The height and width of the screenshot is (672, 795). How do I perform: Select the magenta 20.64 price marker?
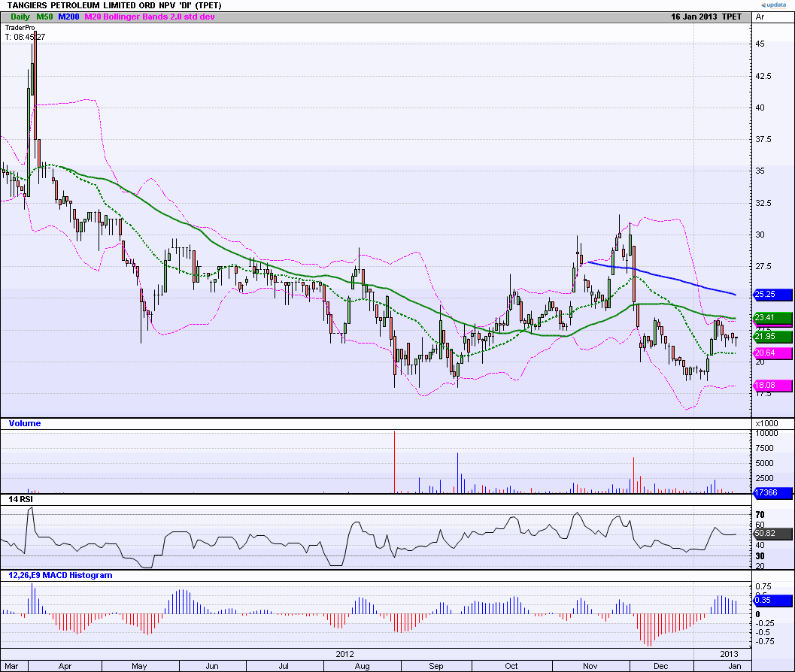click(x=773, y=353)
